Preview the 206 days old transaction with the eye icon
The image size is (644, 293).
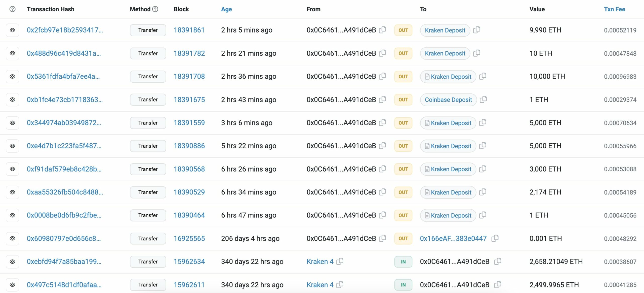click(13, 238)
